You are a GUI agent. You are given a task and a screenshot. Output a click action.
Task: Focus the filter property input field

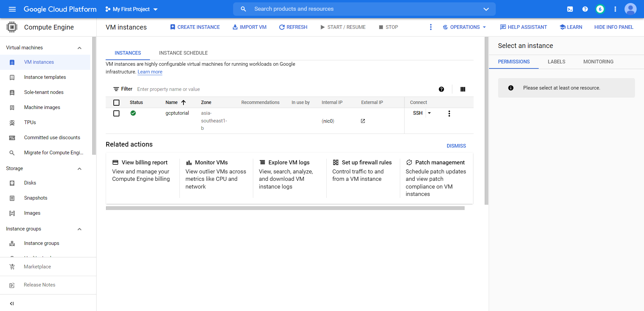pyautogui.click(x=285, y=89)
